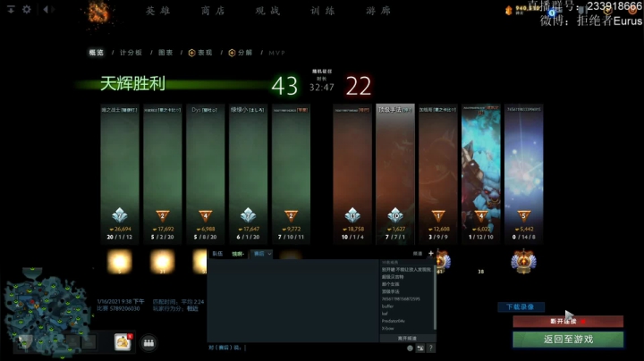
Task: Select the 队伍 chat tab
Action: click(217, 254)
